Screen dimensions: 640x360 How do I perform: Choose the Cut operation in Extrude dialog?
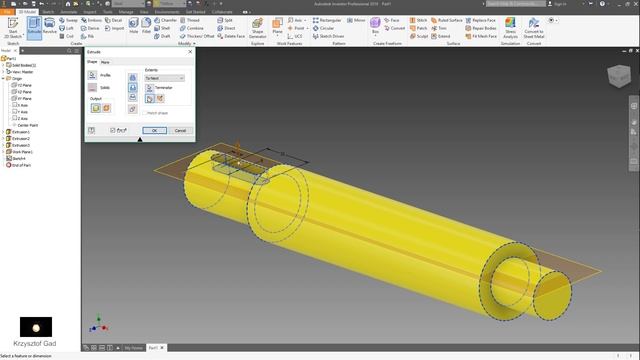133,87
